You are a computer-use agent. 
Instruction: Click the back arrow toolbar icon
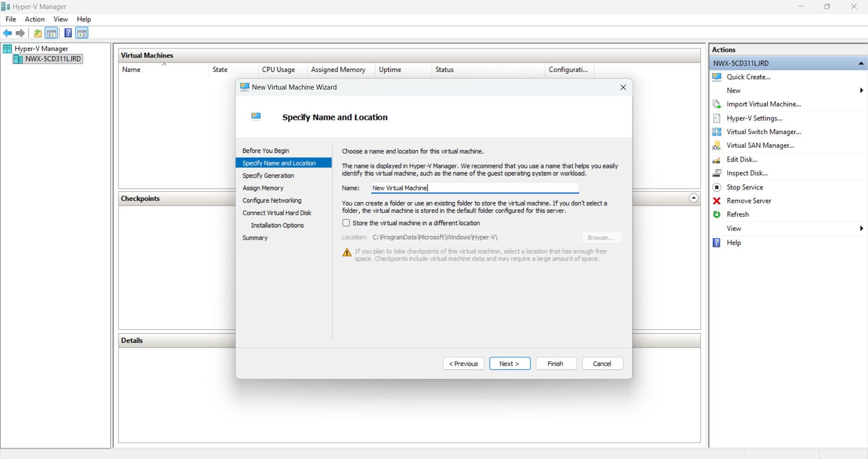click(8, 33)
